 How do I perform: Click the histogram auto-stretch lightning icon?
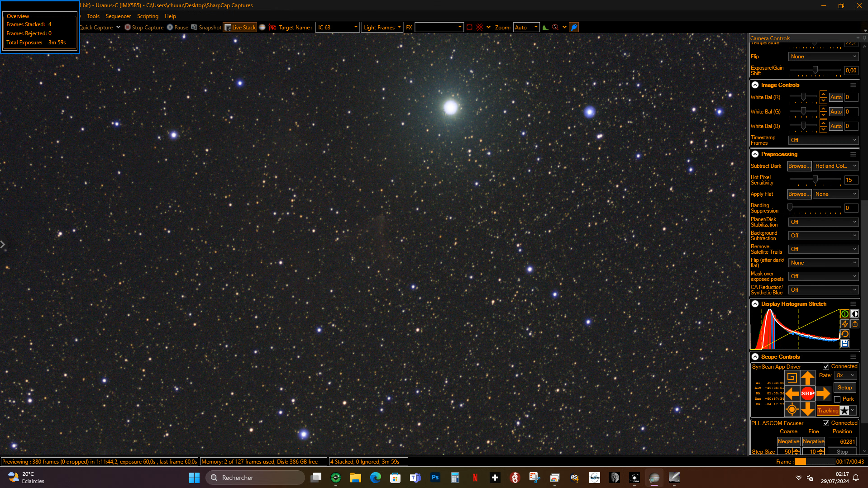[844, 324]
